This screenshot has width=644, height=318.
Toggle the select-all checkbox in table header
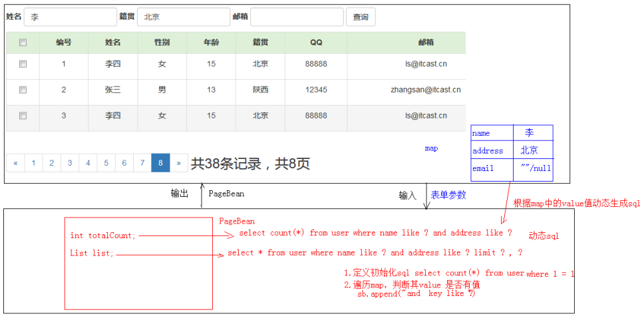coord(23,43)
